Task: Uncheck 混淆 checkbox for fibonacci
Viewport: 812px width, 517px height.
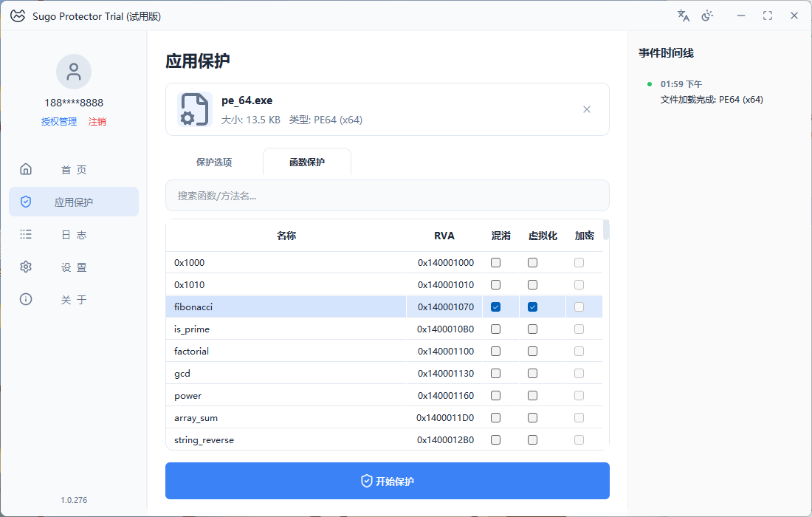Action: (x=496, y=307)
